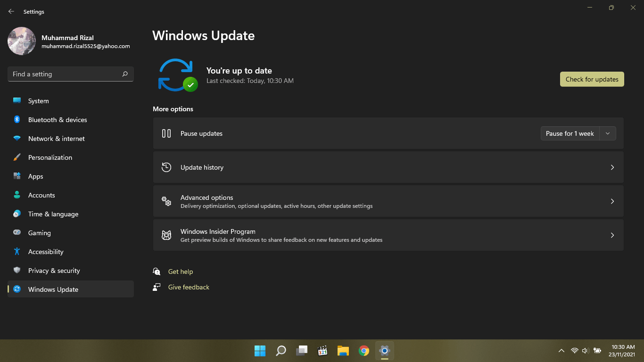Click the battery tray icon

click(x=597, y=351)
